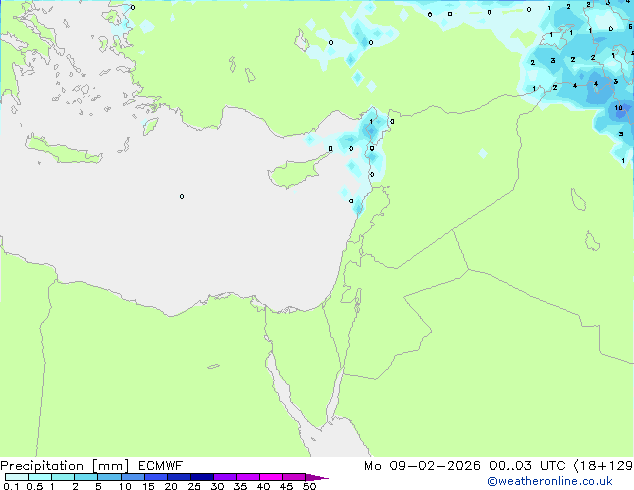Click the lone "0" value over the open Mediterranean

tap(182, 196)
